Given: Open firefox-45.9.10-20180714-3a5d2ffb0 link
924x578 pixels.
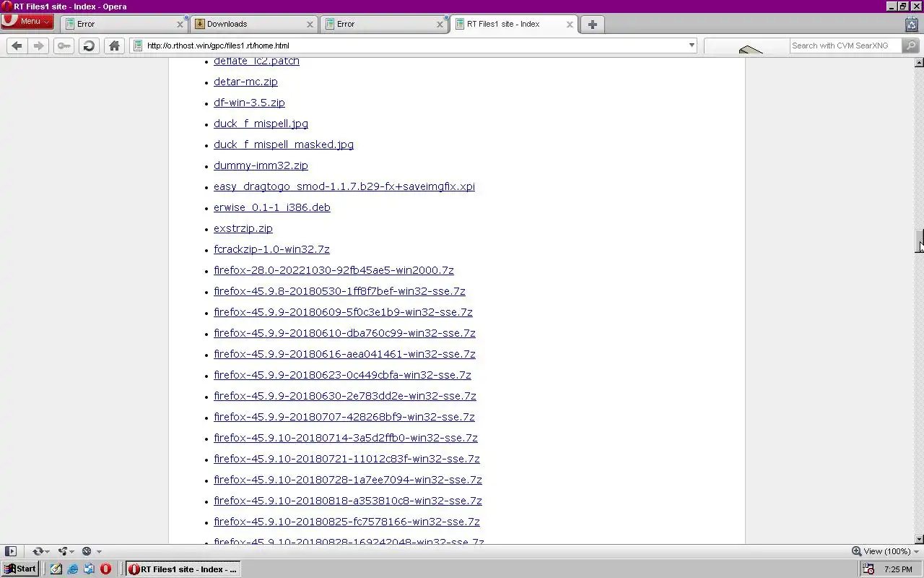Looking at the screenshot, I should point(346,438).
